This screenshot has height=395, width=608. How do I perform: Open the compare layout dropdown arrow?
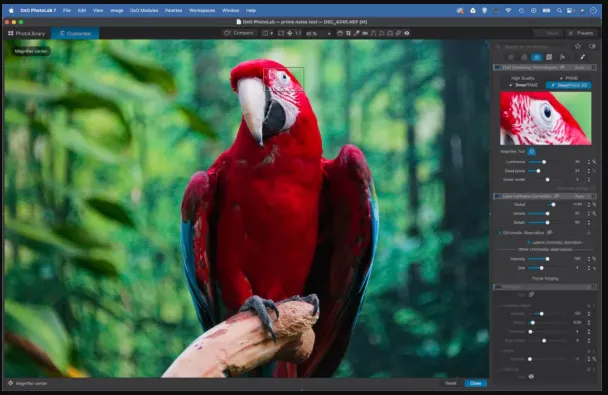point(271,33)
